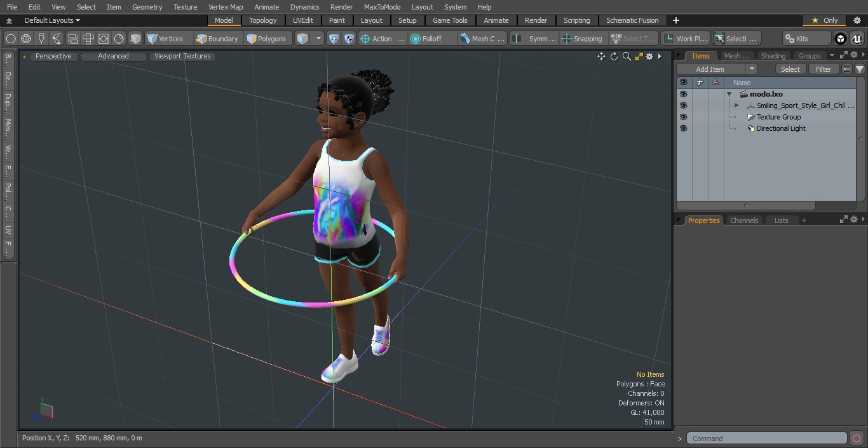The image size is (868, 448).
Task: Click the Items panel settings gear icon
Action: (853, 56)
